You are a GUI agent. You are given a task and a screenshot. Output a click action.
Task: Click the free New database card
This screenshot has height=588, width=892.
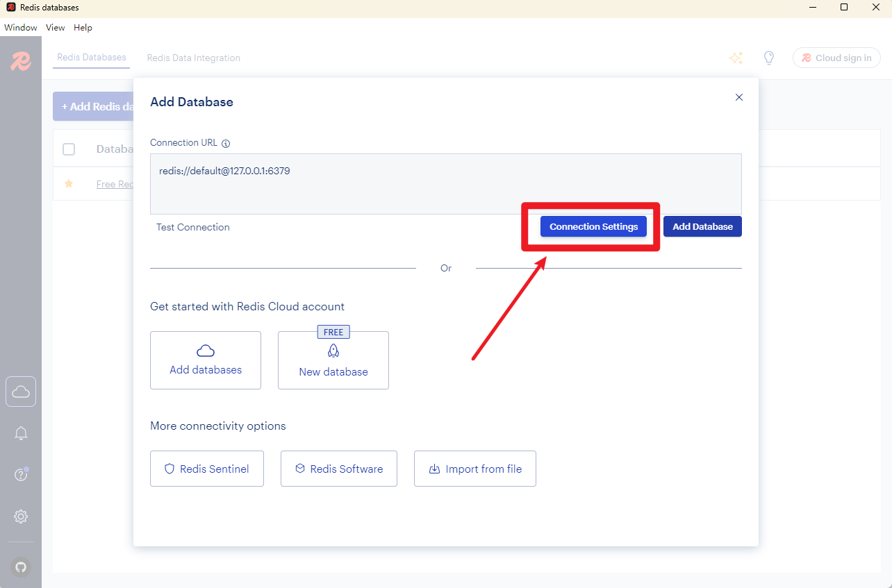333,360
